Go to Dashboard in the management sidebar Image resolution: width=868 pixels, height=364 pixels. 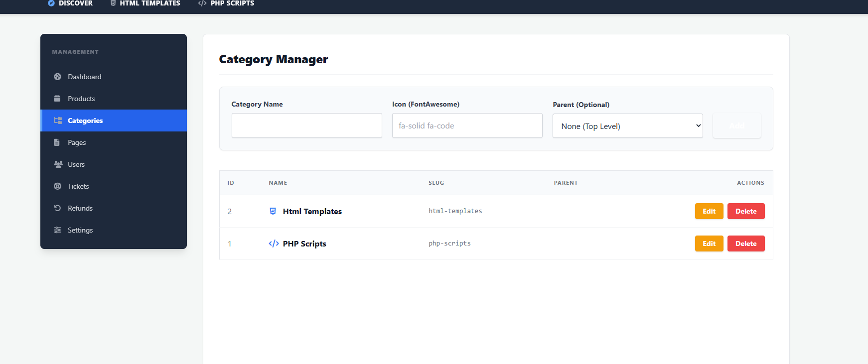coord(114,77)
